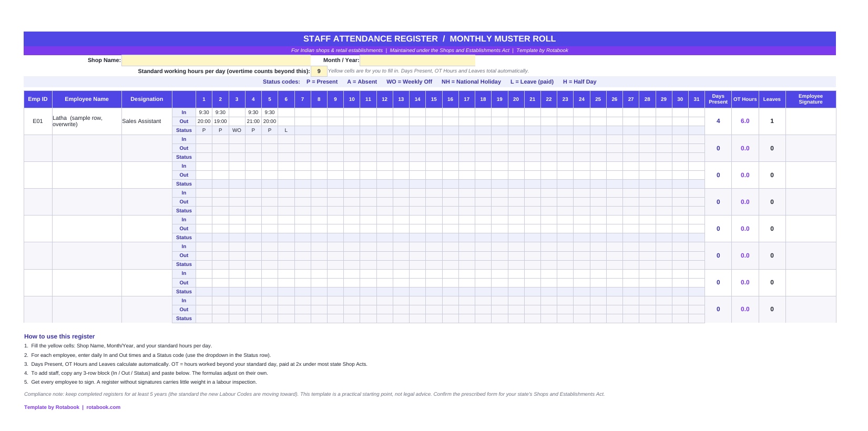This screenshot has width=868, height=431.
Task: Click day 4 Out time '21:00' for E01
Action: [x=253, y=121]
